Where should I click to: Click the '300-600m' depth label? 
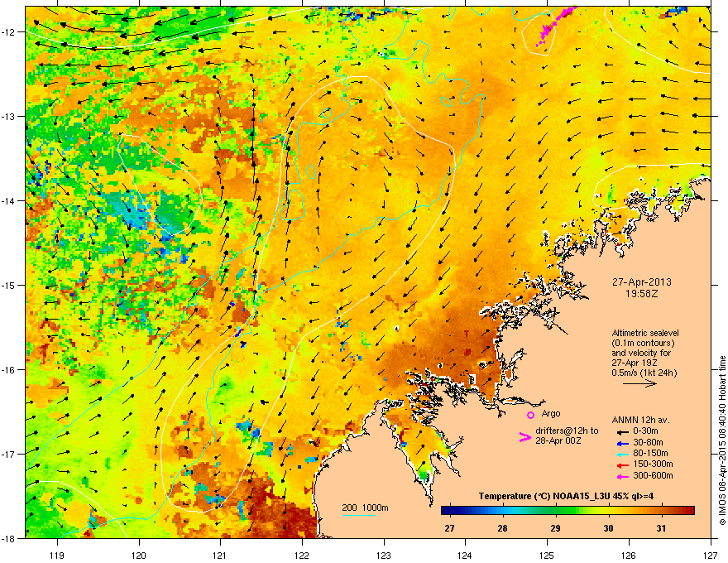pyautogui.click(x=653, y=475)
